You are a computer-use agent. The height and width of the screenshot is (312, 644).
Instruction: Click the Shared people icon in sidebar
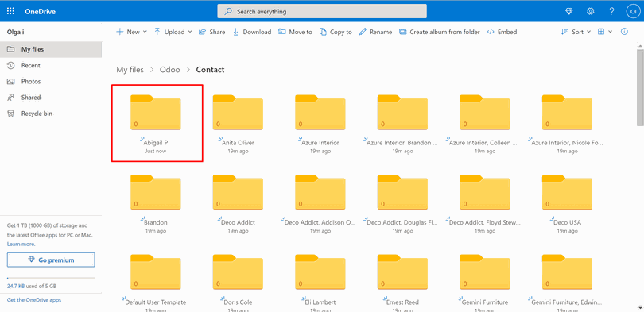tap(11, 98)
